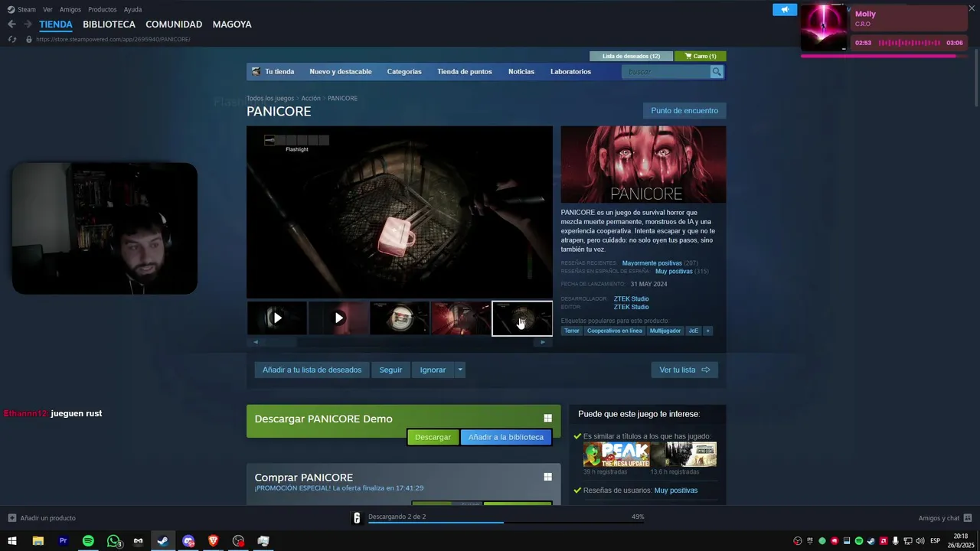
Task: Open the Steam menu in the menu bar
Action: click(27, 10)
